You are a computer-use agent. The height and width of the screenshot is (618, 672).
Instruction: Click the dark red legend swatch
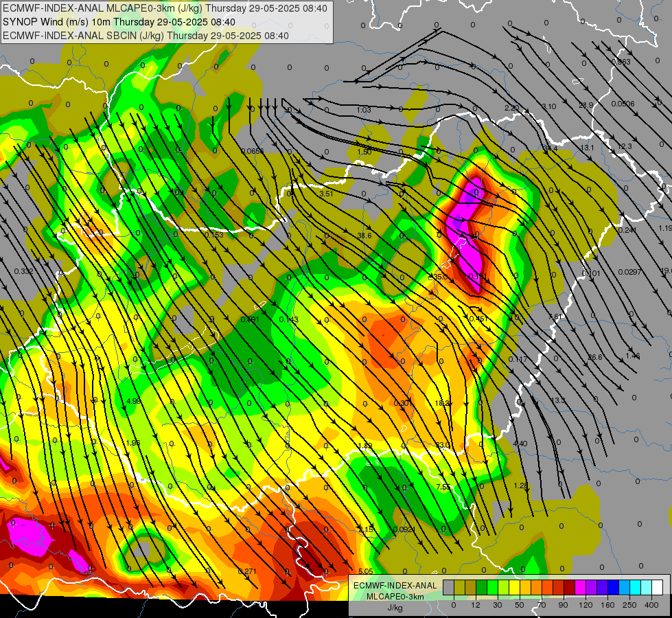pyautogui.click(x=569, y=587)
